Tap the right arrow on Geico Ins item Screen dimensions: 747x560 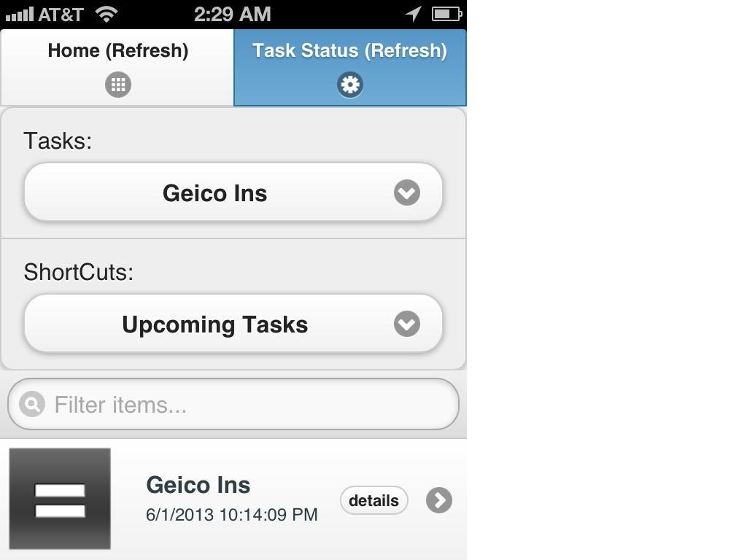click(438, 500)
